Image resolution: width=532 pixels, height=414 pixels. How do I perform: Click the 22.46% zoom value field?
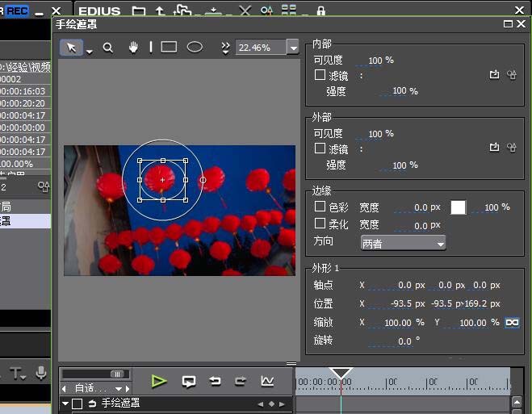(x=261, y=48)
